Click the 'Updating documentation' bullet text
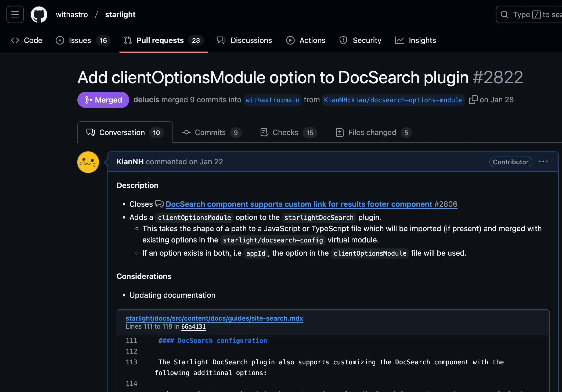562x392 pixels. click(x=172, y=295)
